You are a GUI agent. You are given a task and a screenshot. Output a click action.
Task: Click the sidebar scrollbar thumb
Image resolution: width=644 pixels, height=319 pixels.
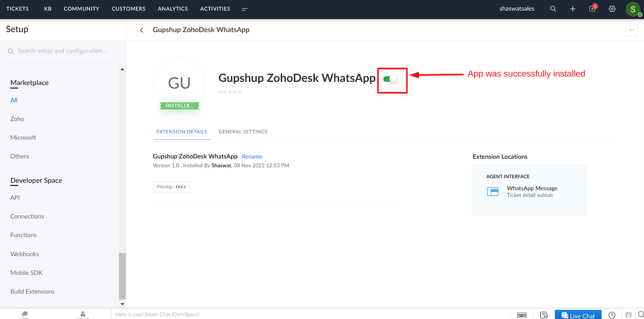122,276
